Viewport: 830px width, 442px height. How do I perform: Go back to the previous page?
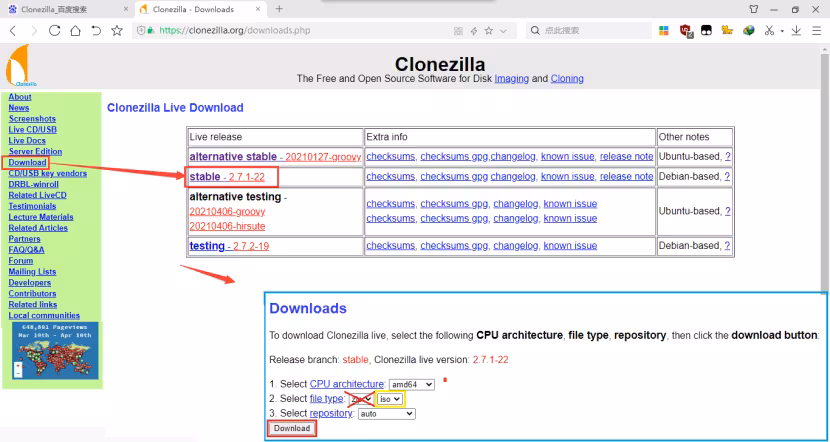pyautogui.click(x=13, y=31)
